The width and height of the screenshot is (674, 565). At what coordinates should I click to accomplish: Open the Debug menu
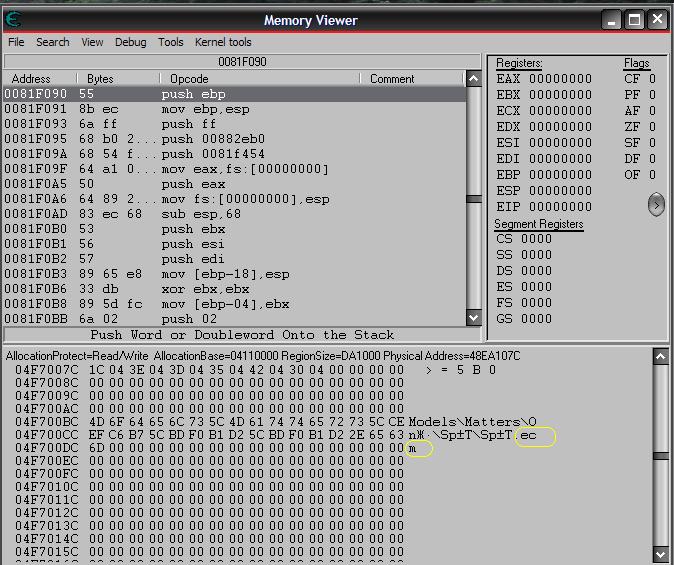130,42
